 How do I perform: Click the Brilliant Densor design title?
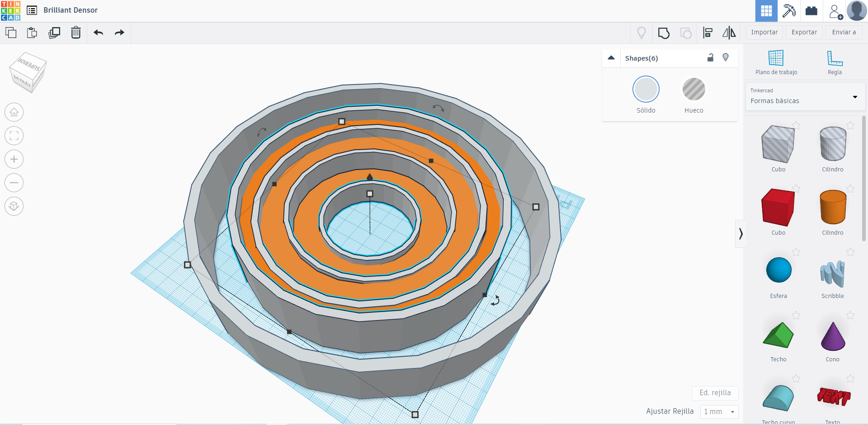[x=71, y=10]
